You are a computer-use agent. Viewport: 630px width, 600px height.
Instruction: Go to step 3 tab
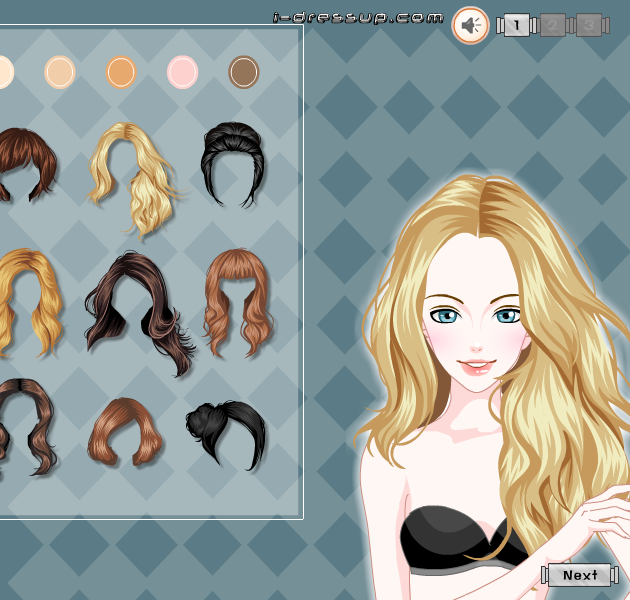click(x=589, y=25)
